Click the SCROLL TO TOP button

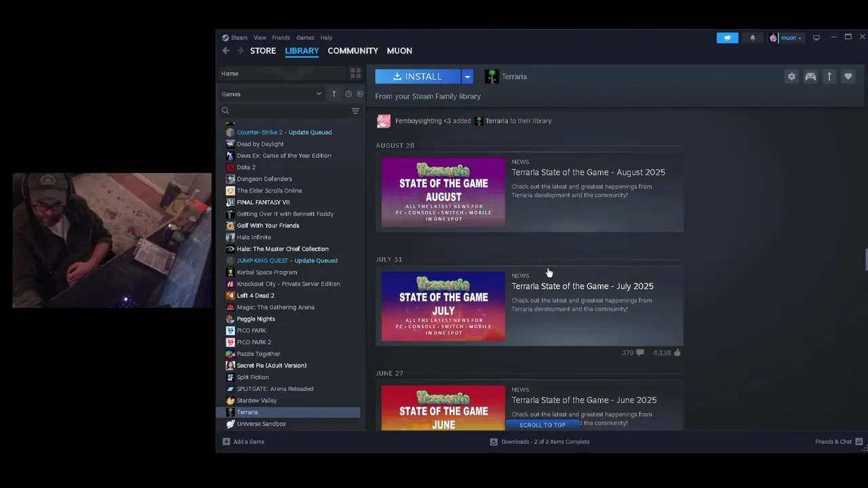[x=542, y=425]
